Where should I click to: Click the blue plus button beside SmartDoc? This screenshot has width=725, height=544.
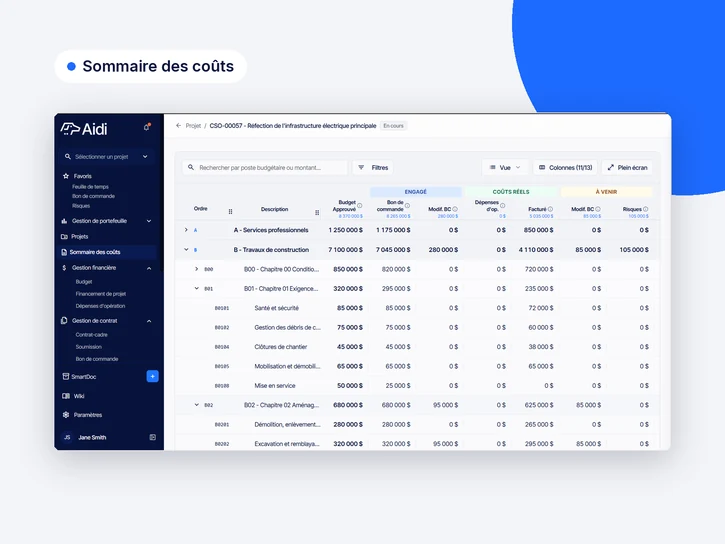153,376
